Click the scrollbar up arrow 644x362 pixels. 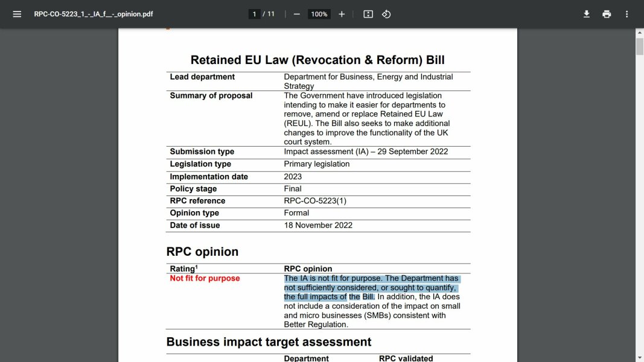tap(639, 33)
